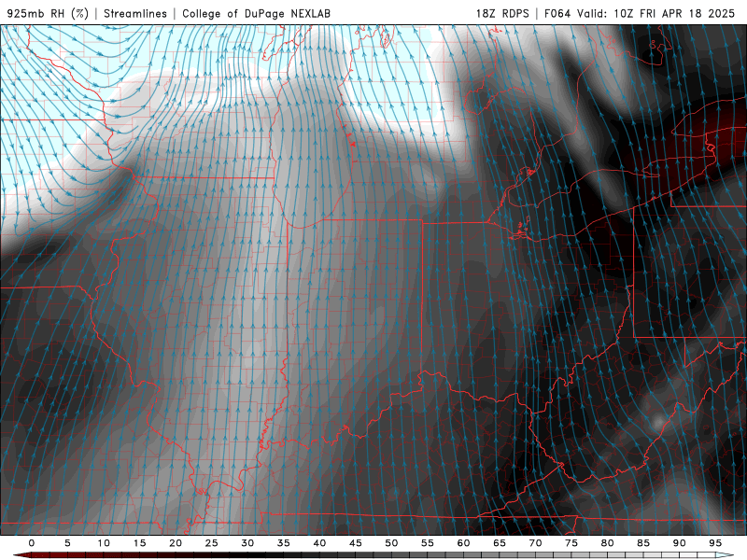This screenshot has width=747, height=560.
Task: Click the '10' value on the color scale
Action: coord(104,543)
